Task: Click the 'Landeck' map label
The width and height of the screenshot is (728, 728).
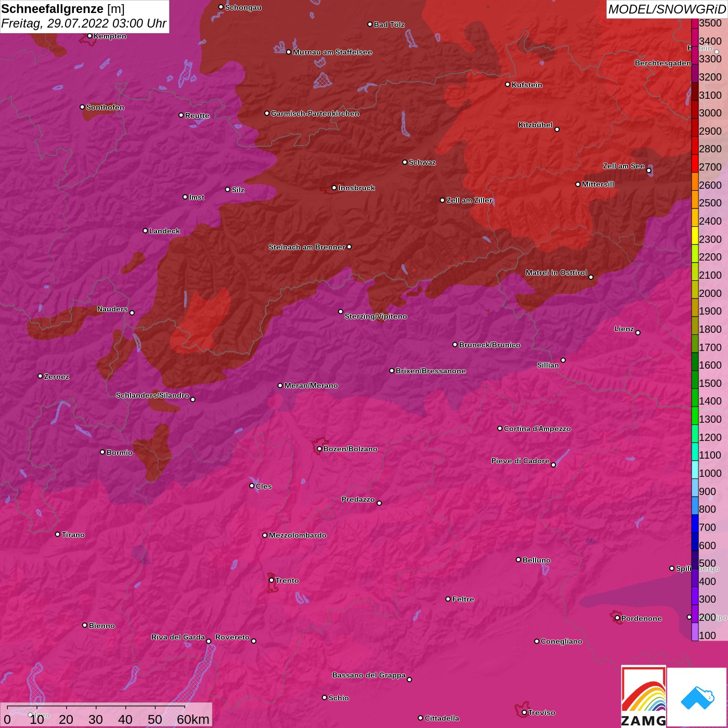Action: [164, 231]
